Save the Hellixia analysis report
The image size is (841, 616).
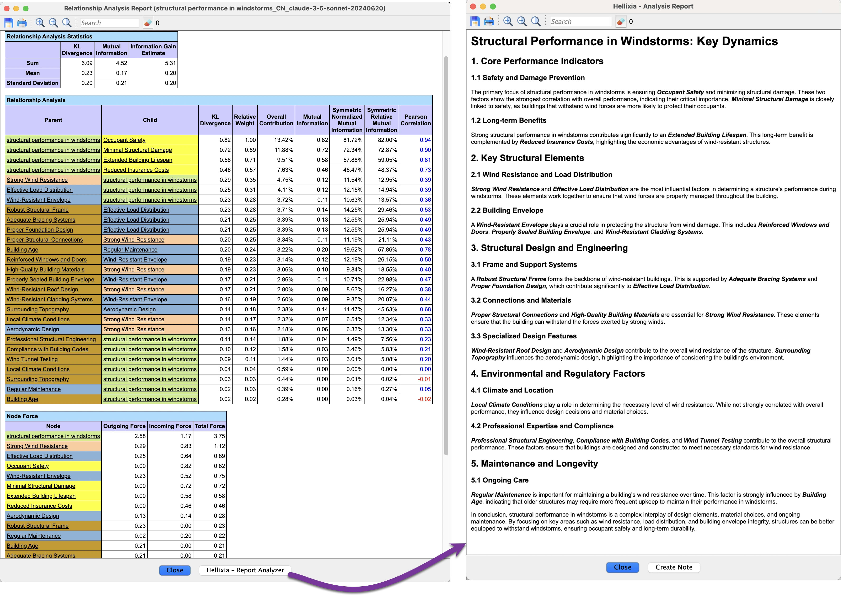(x=475, y=21)
